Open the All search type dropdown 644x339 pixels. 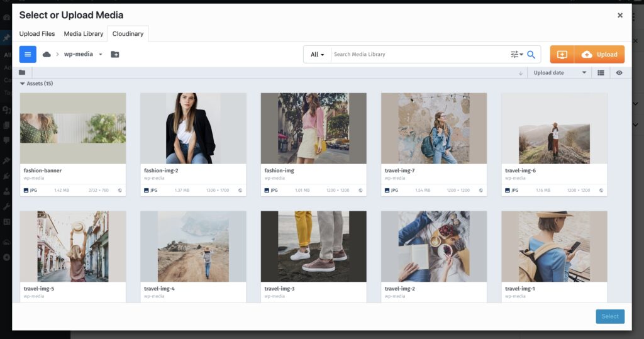tap(317, 54)
